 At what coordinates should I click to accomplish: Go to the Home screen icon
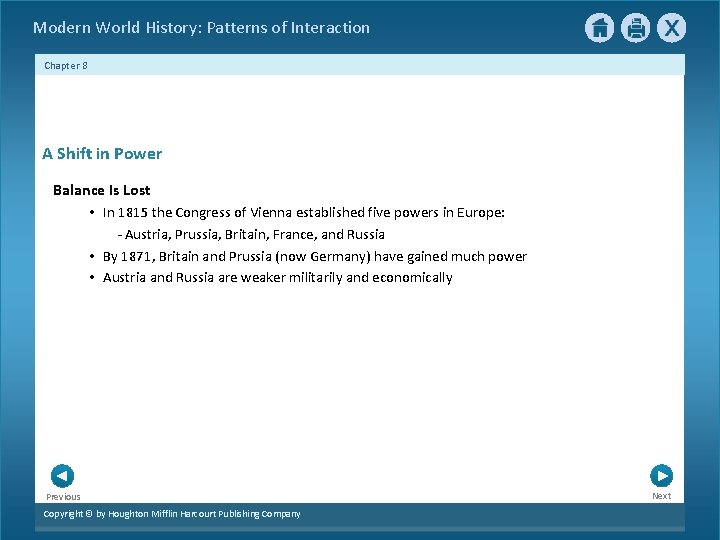click(599, 28)
